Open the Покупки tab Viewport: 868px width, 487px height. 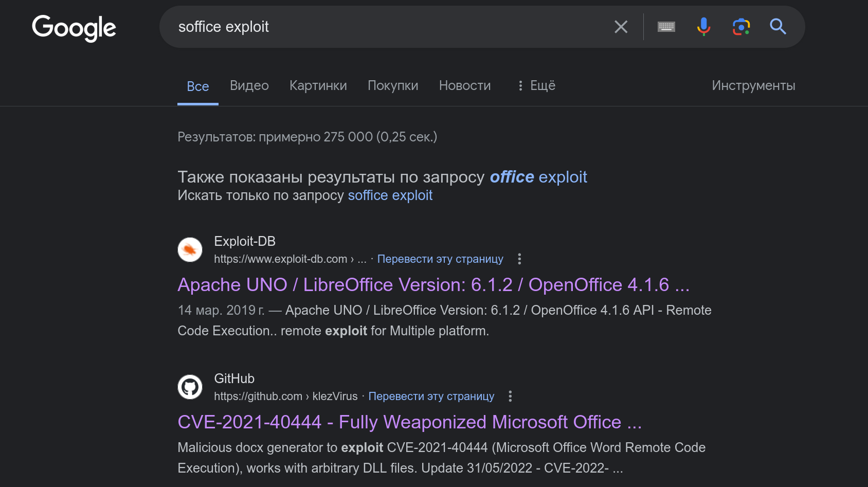(393, 85)
